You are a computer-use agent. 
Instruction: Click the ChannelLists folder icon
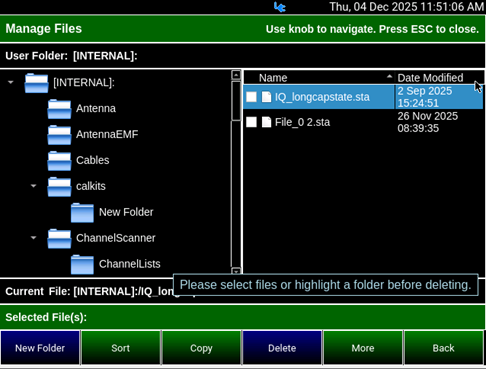(x=82, y=264)
